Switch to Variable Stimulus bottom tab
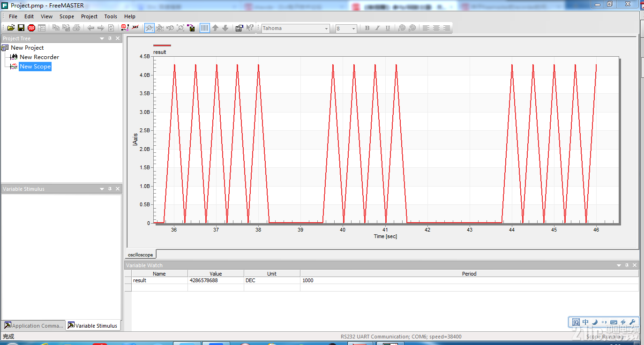The width and height of the screenshot is (644, 345). (x=92, y=325)
